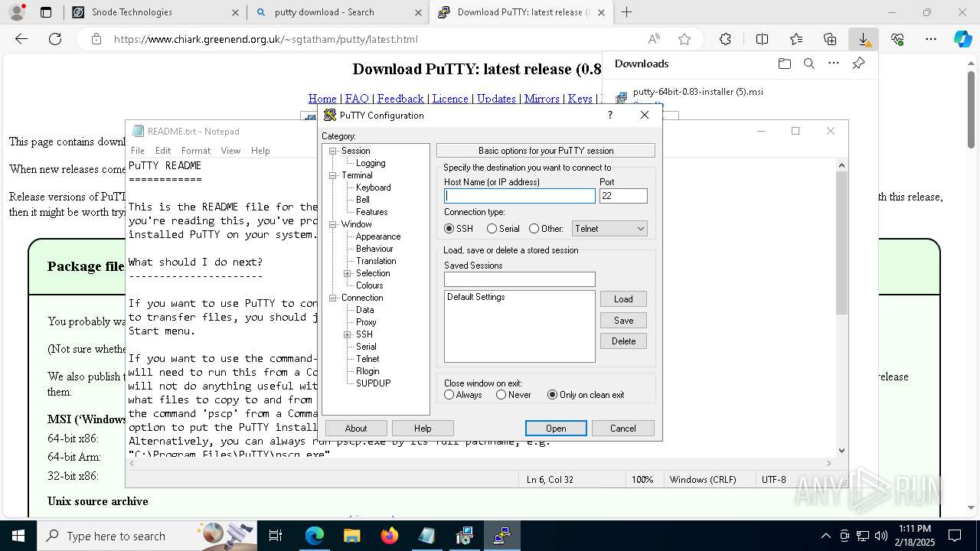980x551 pixels.
Task: Click the page refresh icon
Action: (x=55, y=39)
